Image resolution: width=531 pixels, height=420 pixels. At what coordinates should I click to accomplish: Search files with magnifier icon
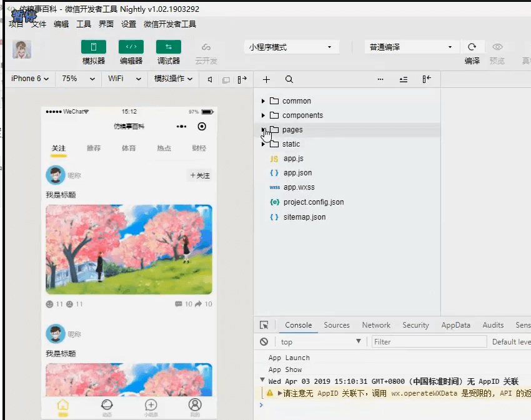point(289,79)
